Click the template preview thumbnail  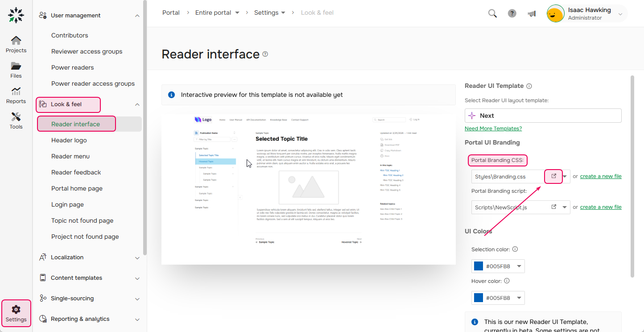click(309, 188)
